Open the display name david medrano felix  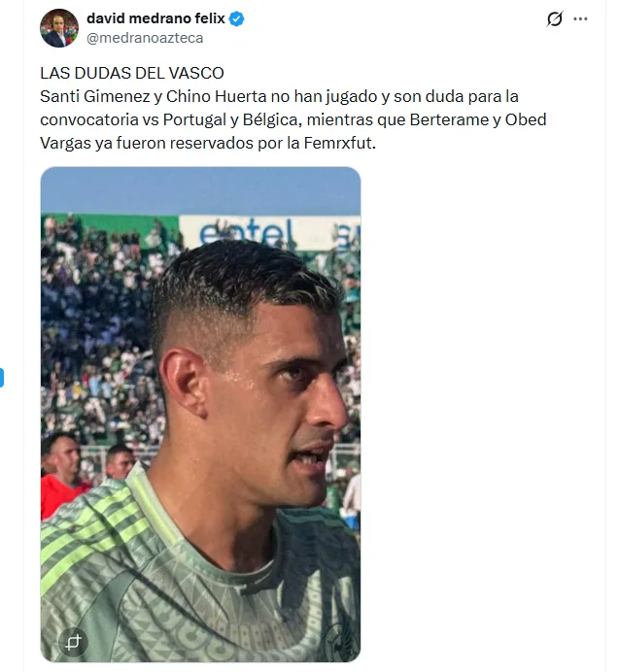coord(155,18)
